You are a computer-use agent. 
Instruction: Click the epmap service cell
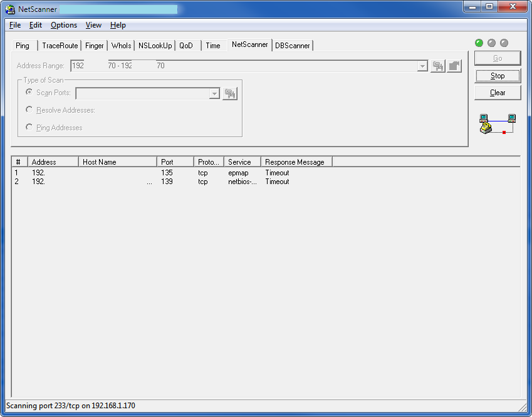pyautogui.click(x=238, y=173)
